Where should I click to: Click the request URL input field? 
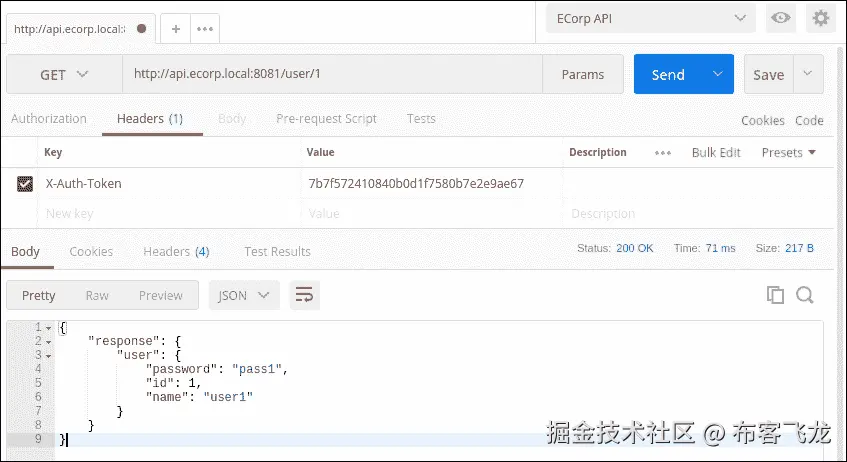click(x=332, y=74)
